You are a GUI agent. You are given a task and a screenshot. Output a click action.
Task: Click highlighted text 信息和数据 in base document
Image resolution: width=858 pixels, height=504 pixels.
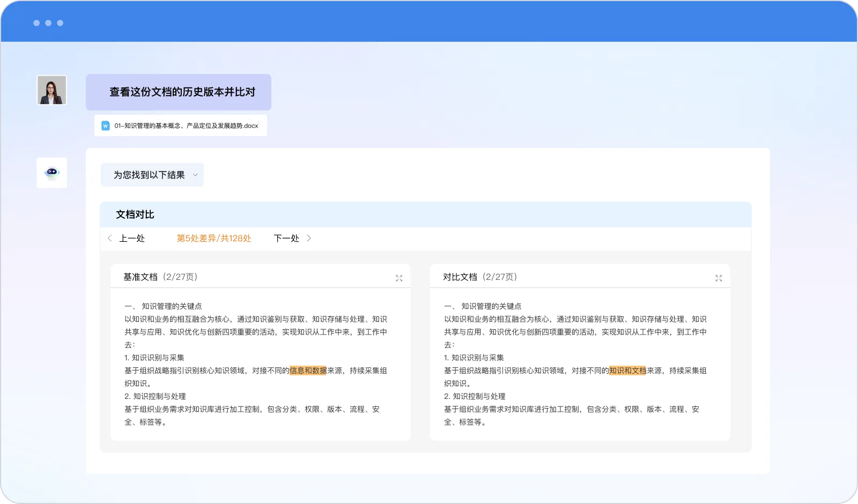308,370
